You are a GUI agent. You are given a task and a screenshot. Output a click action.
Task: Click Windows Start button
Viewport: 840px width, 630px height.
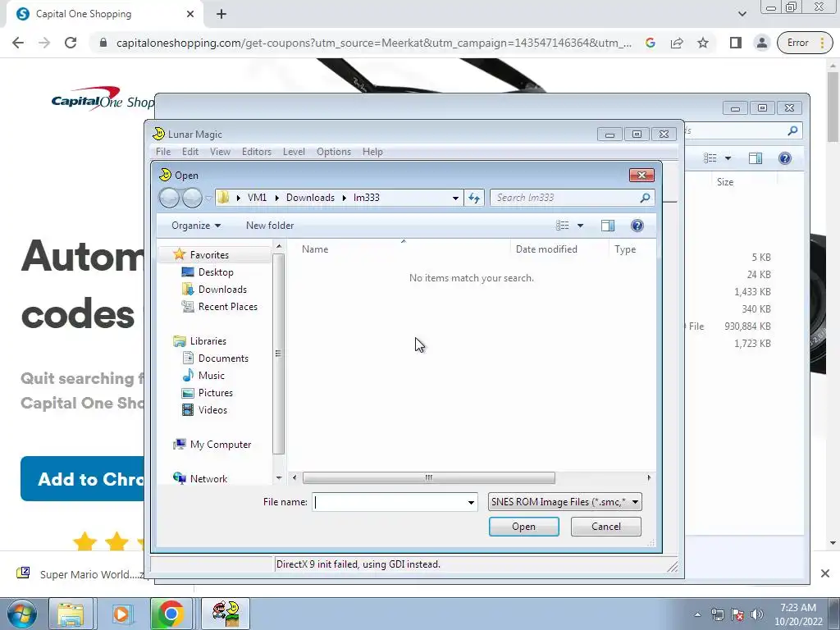pyautogui.click(x=22, y=614)
